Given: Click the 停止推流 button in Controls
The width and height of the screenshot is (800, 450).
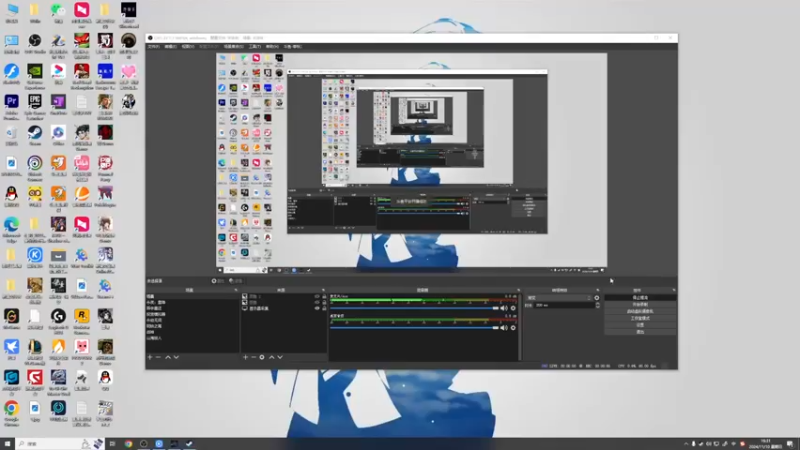Looking at the screenshot, I should pos(640,297).
